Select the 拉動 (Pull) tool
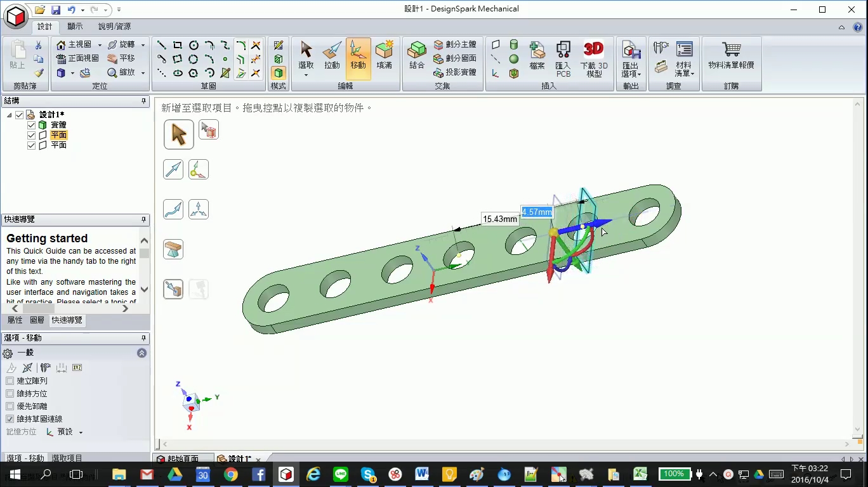 click(x=332, y=55)
